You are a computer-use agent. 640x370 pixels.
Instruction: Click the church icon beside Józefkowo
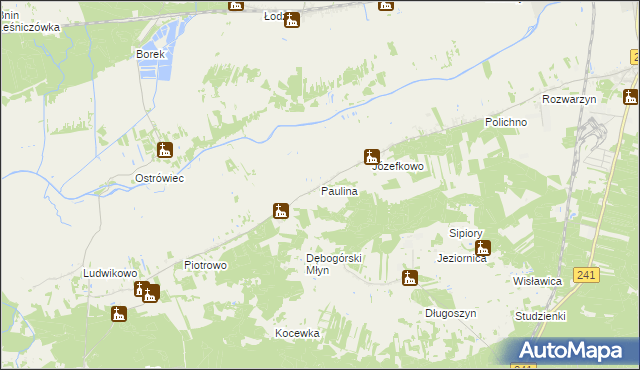click(372, 157)
